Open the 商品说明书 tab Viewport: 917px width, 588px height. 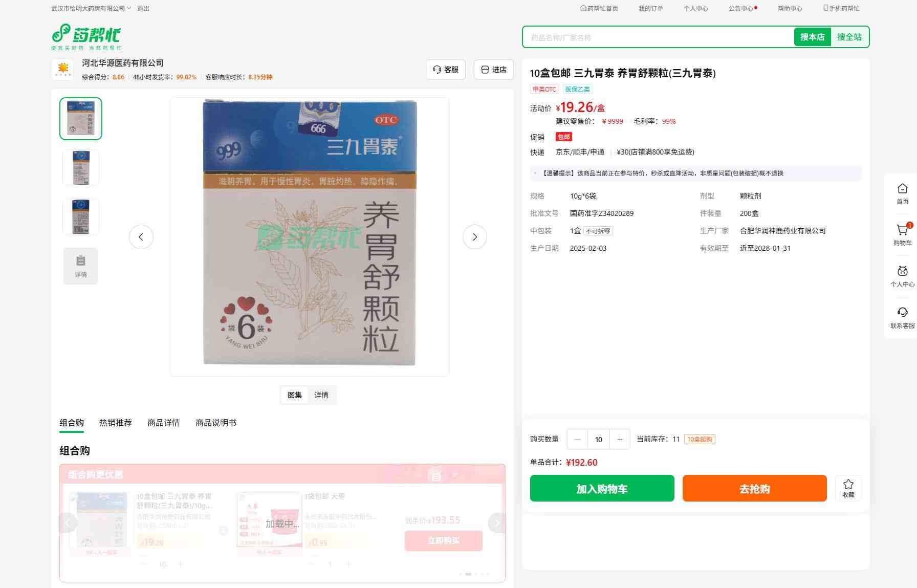(x=216, y=423)
